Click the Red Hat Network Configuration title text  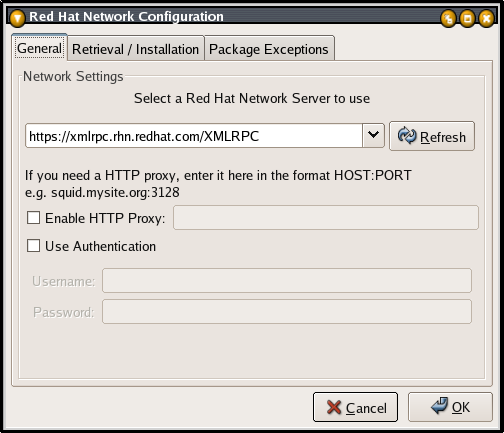click(x=126, y=16)
